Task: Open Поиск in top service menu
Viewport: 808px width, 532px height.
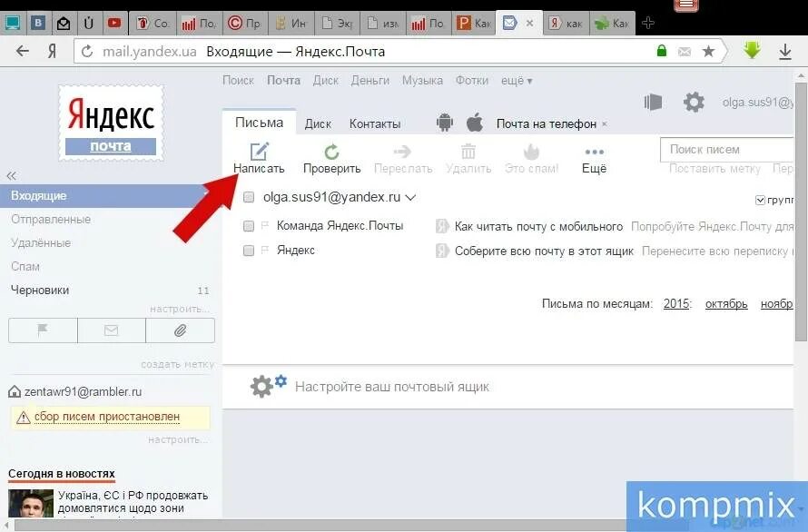Action: coord(238,81)
